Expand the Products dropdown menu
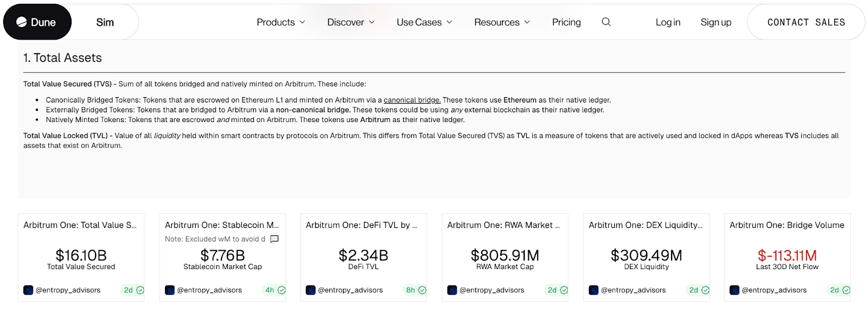 [280, 22]
